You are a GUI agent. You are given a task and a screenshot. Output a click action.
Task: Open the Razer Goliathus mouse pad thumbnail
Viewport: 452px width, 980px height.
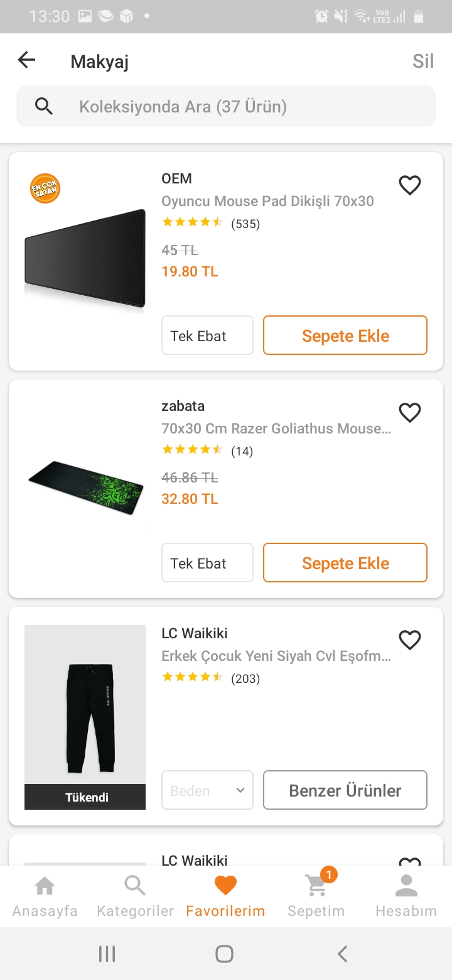[x=85, y=488]
